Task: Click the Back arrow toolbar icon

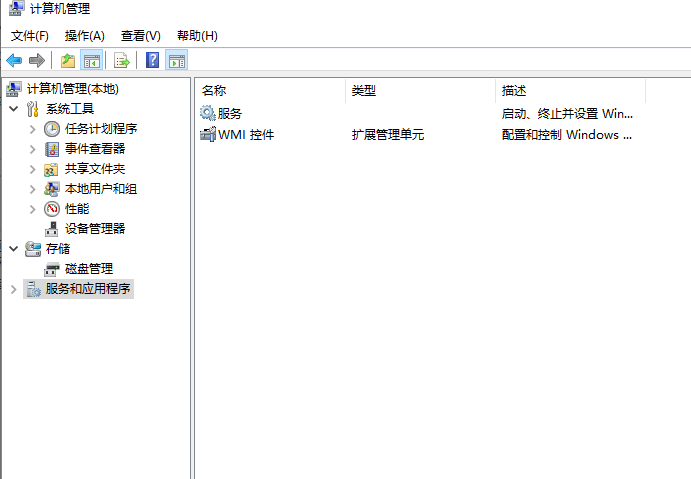Action: (14, 61)
